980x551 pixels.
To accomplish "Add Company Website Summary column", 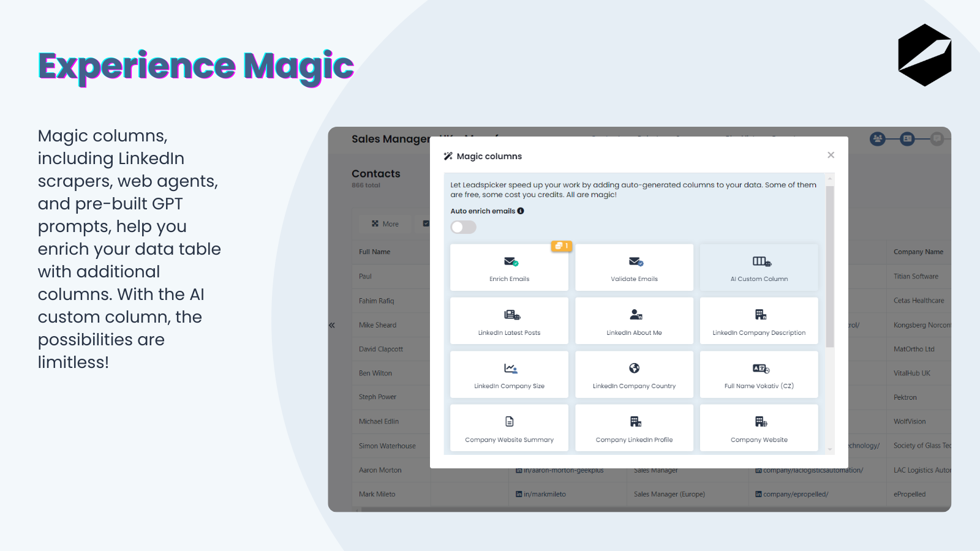I will (509, 428).
